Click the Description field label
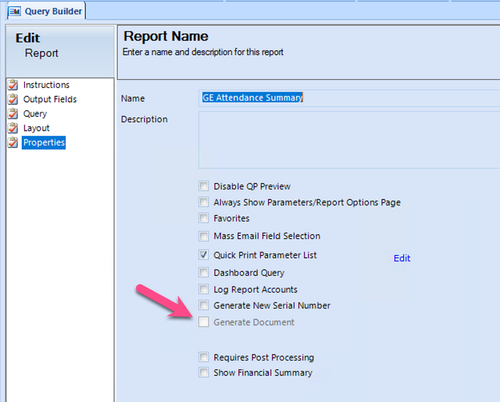Viewport: 500px width, 402px height. (144, 119)
